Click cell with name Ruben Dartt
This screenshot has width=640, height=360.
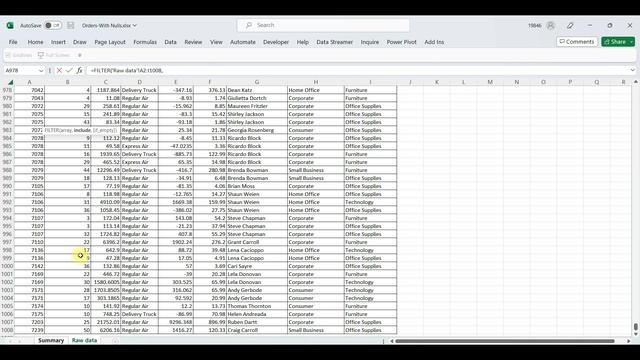[257, 322]
